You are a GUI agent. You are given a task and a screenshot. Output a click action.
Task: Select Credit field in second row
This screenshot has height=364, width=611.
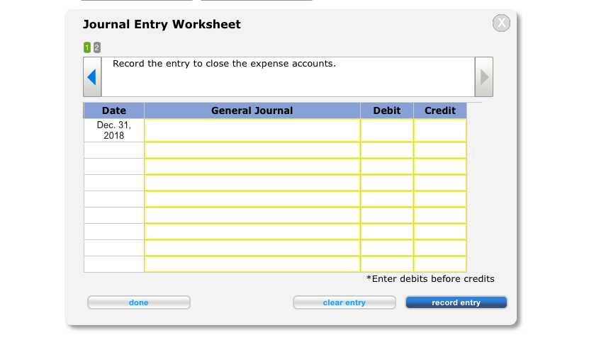[x=440, y=150]
